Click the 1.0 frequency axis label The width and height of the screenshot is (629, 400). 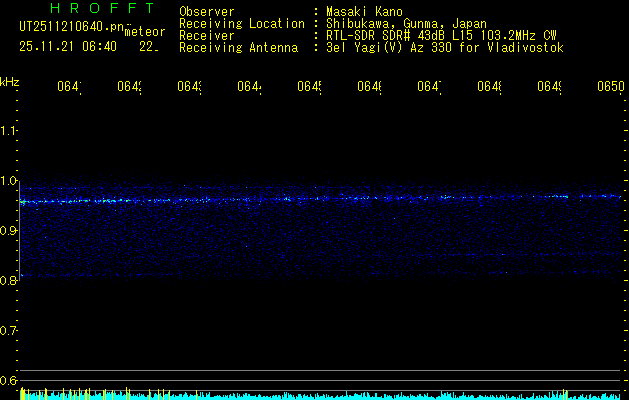(x=9, y=181)
